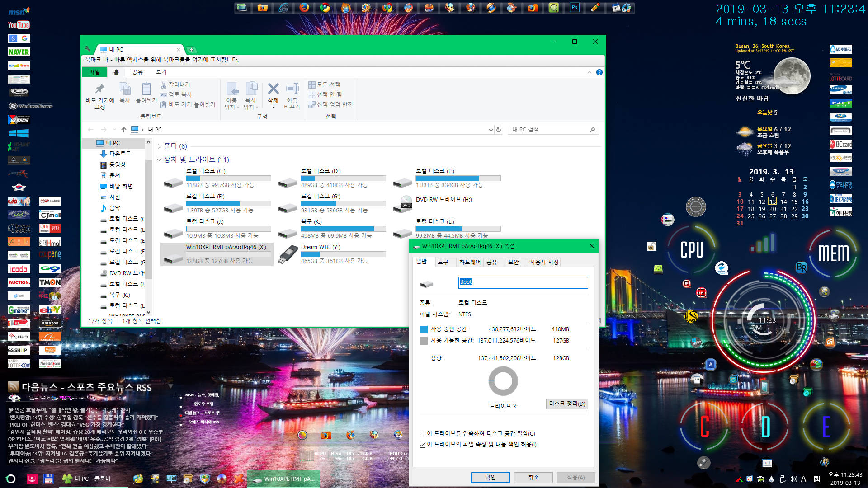Click Copy Path (경로 복사) in ribbon
The height and width of the screenshot is (488, 868).
click(176, 94)
